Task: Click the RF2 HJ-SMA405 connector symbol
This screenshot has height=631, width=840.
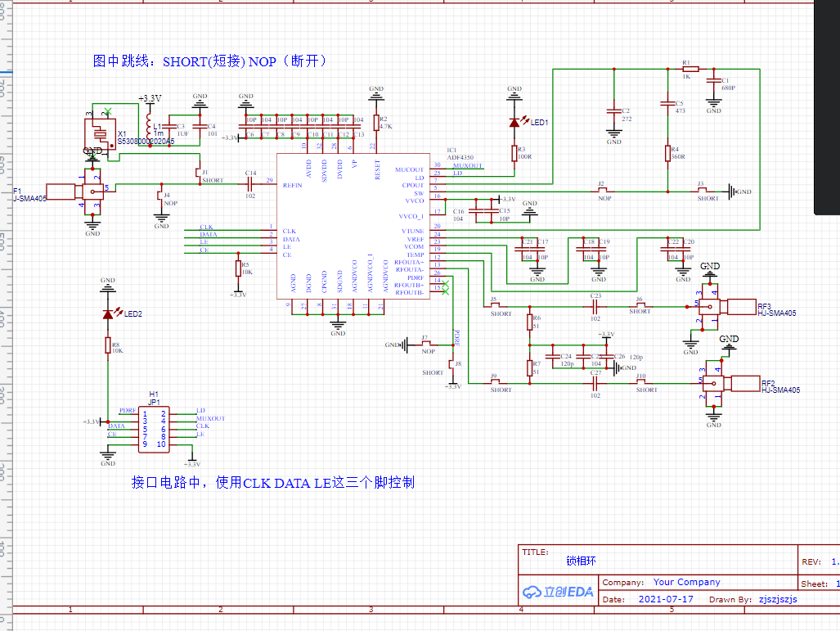Action: [x=730, y=383]
